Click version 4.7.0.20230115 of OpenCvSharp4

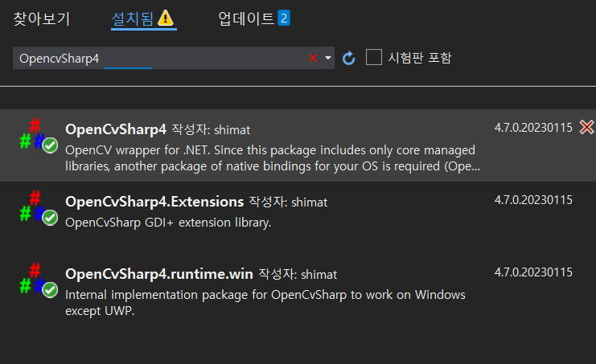(x=533, y=128)
